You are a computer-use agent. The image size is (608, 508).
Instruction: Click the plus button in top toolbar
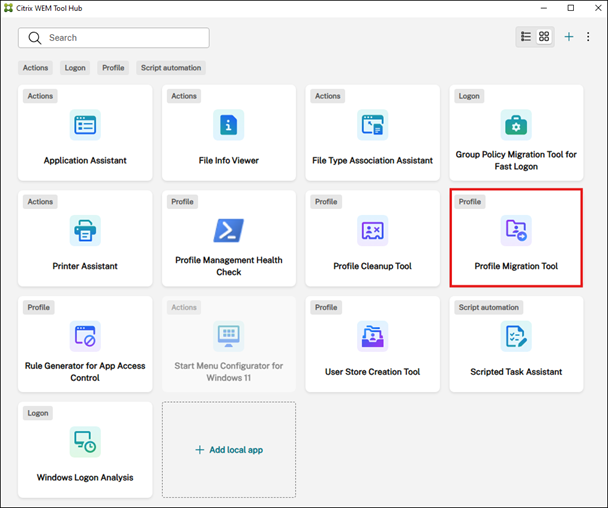point(569,37)
